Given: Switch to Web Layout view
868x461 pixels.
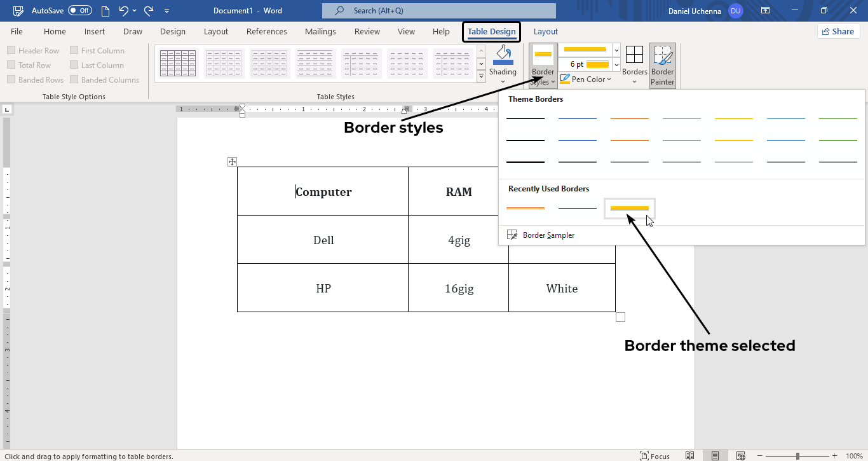Looking at the screenshot, I should tap(740, 455).
